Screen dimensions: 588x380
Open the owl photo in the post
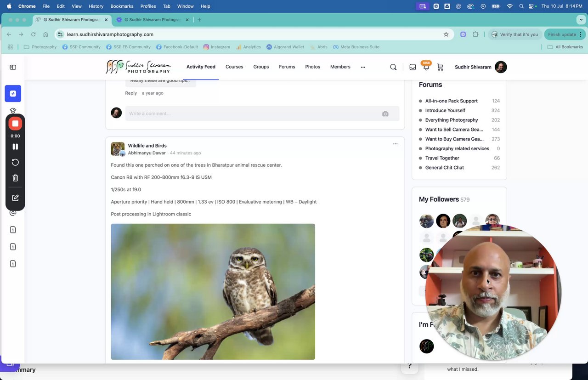[x=213, y=292]
